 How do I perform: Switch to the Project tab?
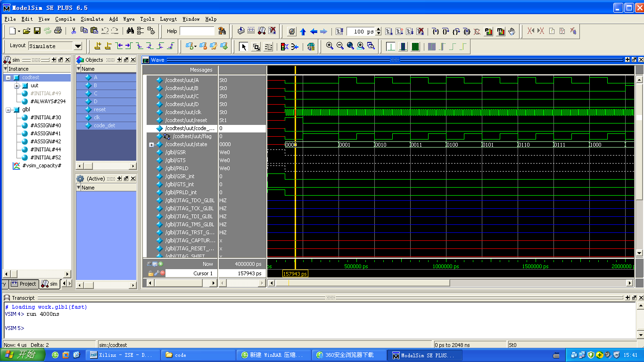pos(24,284)
